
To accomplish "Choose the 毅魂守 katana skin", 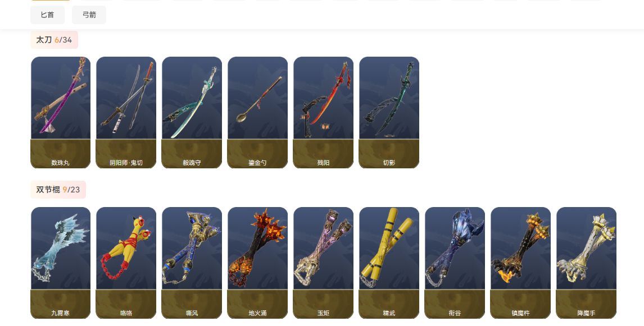I will [192, 112].
